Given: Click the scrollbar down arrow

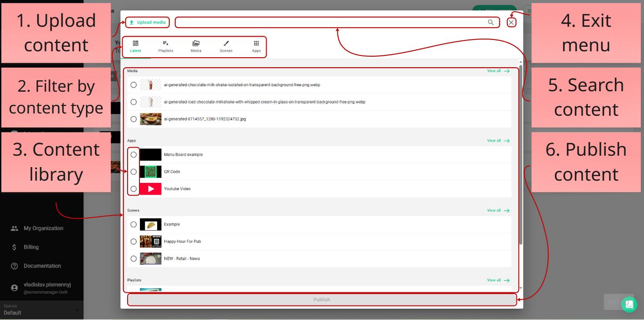Looking at the screenshot, I should (x=520, y=288).
